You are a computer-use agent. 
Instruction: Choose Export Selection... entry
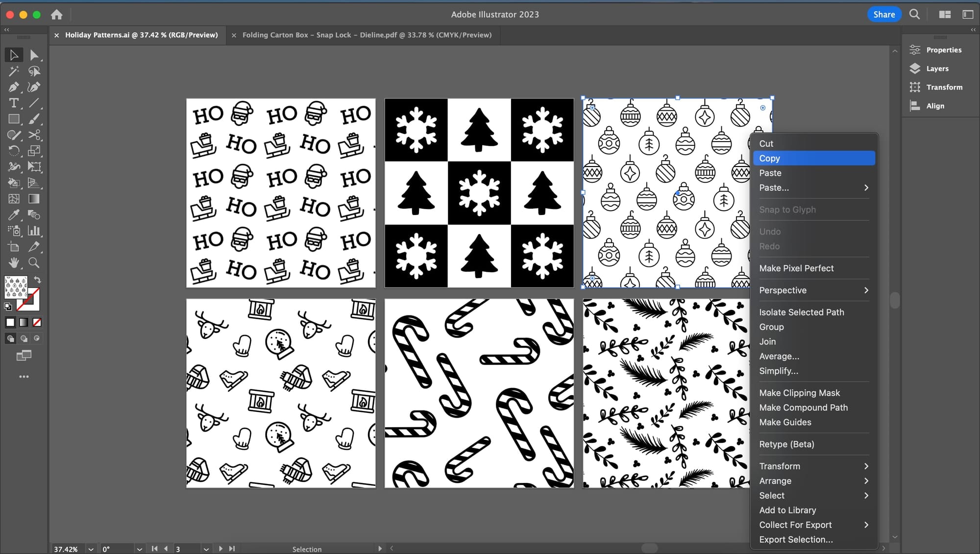[814, 539]
